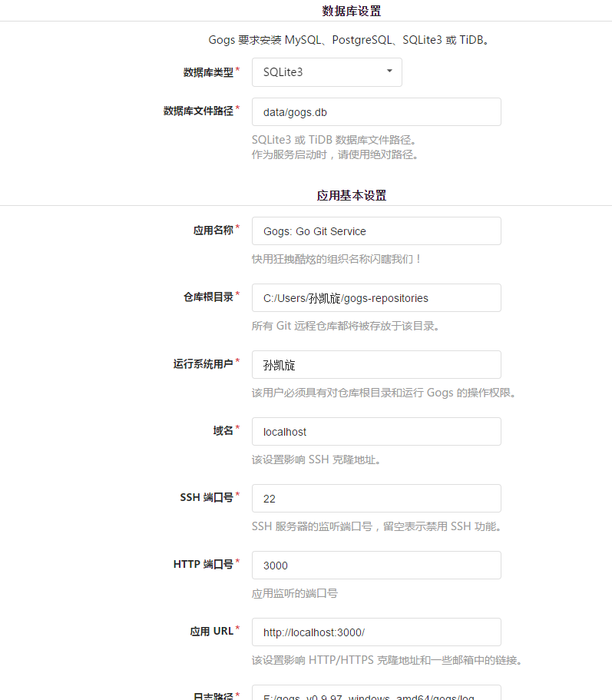
Task: Click hint 该设置影响 HTTP/HTTPS 克隆地址
Action: pyautogui.click(x=387, y=660)
